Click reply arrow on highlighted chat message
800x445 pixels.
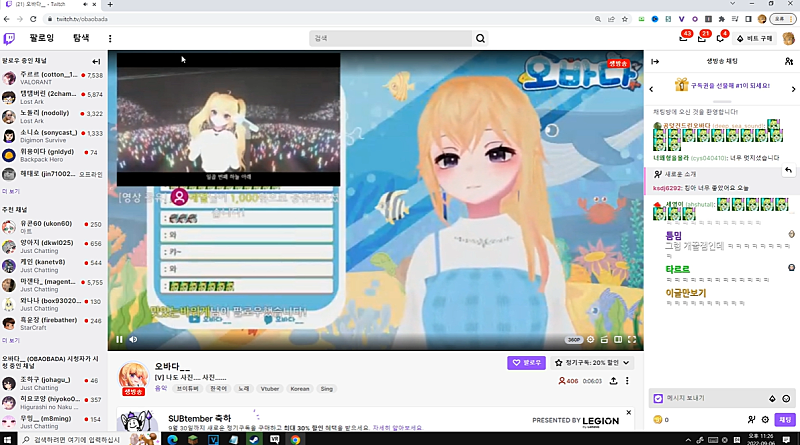tap(788, 170)
